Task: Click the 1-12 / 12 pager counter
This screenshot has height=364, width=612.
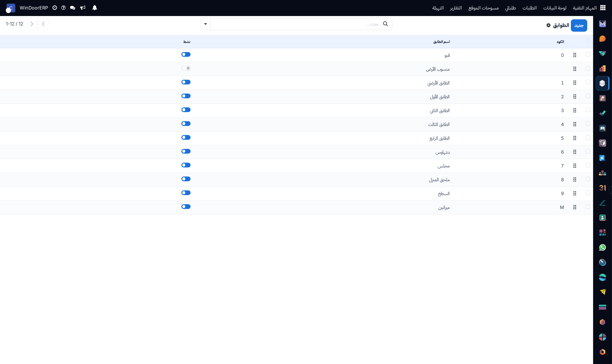Action: pos(15,24)
